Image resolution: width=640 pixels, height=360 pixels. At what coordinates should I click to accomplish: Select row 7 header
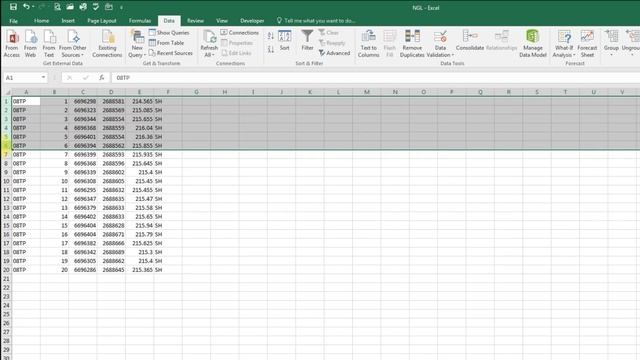[x=6, y=155]
